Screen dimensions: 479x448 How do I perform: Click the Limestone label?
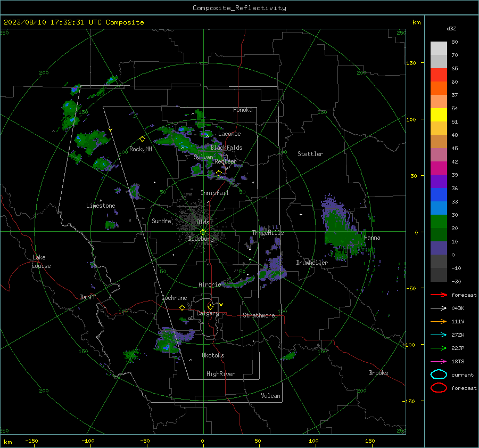[101, 206]
